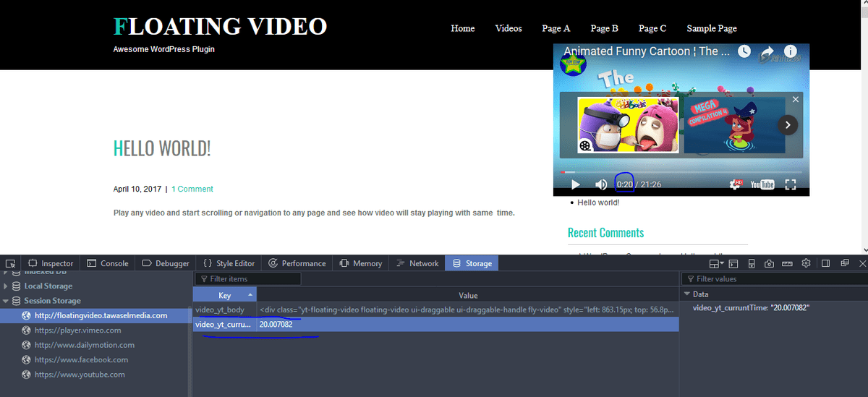Toggle the rulers tool icon
Viewport: 868px width, 397px height.
click(787, 263)
